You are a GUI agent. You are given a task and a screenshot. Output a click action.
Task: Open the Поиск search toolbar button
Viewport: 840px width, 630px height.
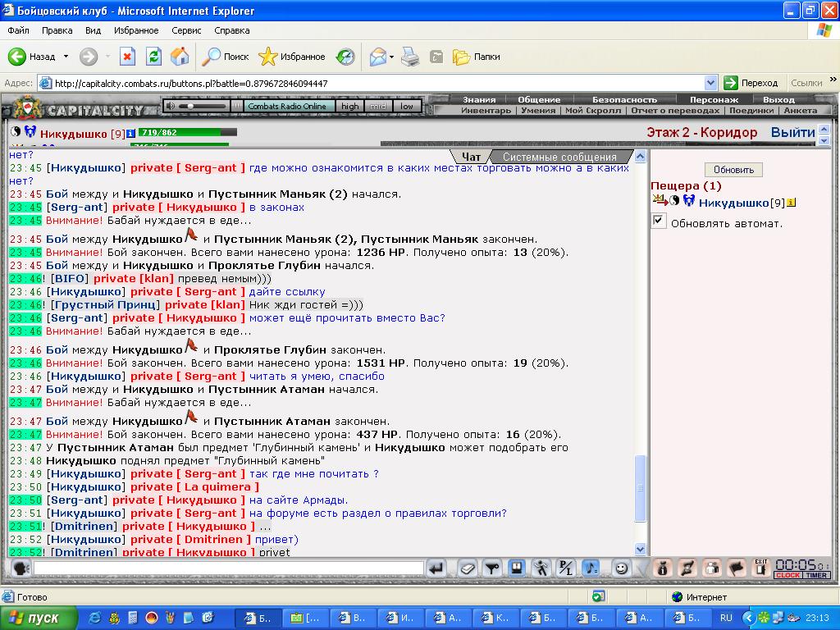coord(226,57)
